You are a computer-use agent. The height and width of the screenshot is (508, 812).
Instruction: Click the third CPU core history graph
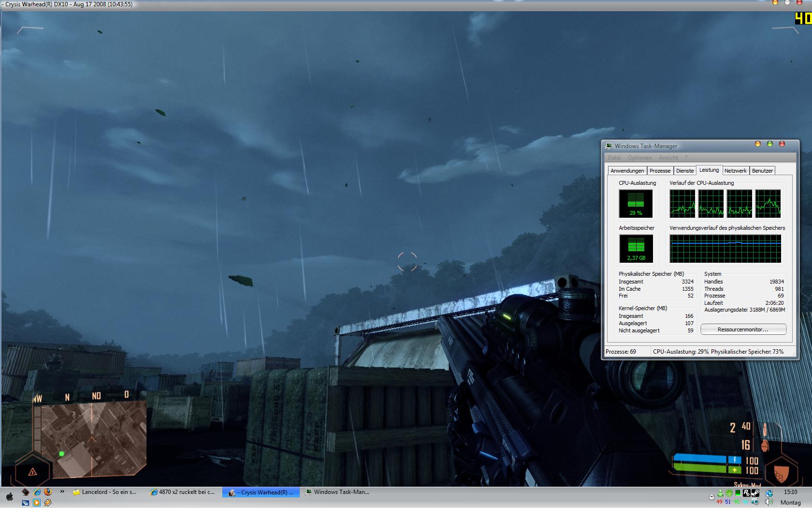coord(739,204)
